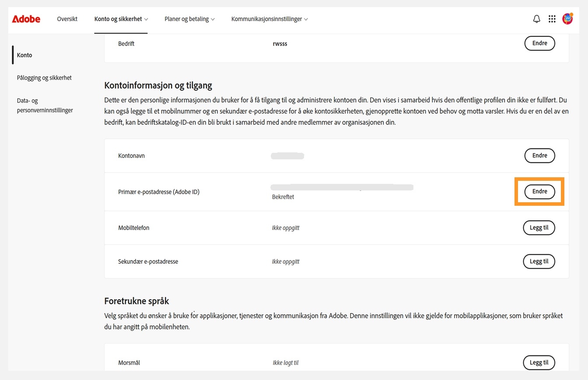Viewport: 588px width, 380px height.
Task: Select Konto in the sidebar
Action: tap(24, 55)
